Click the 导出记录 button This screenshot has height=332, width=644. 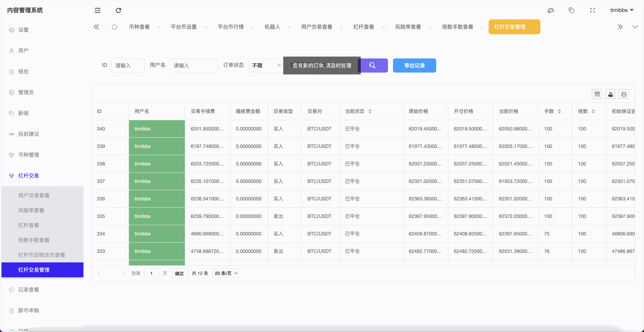coord(414,65)
